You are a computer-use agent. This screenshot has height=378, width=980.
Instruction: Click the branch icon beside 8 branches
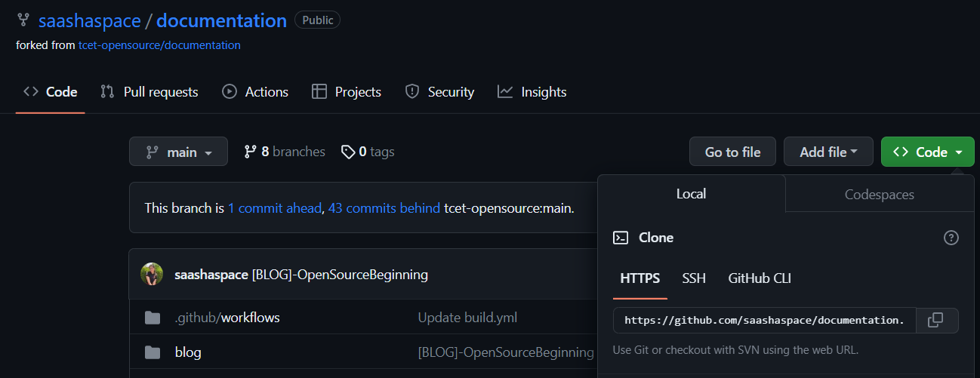point(250,152)
